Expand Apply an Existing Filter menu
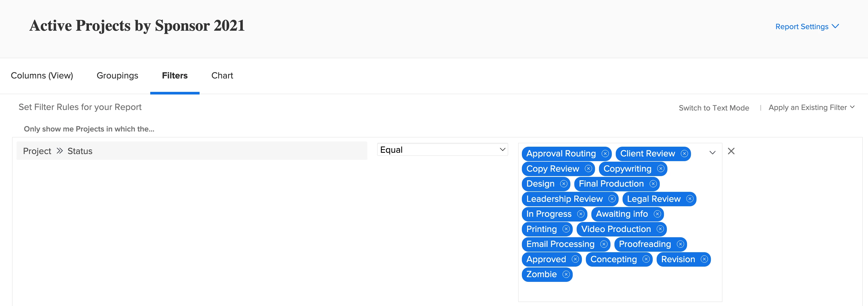The height and width of the screenshot is (306, 868). click(x=811, y=108)
